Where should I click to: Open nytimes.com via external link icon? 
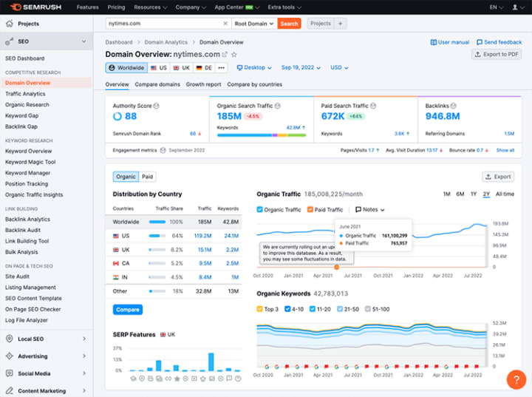(225, 54)
